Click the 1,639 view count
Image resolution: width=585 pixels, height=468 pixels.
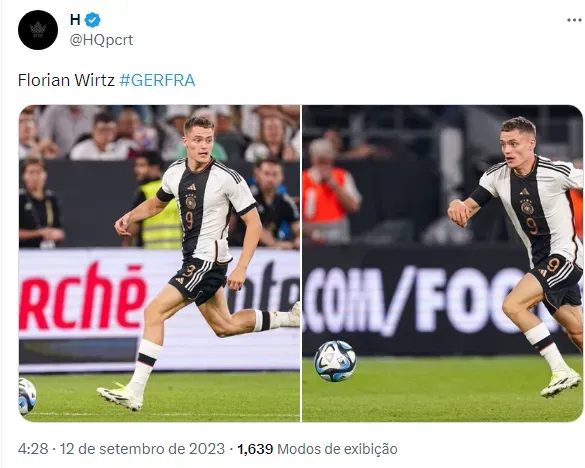(255, 449)
